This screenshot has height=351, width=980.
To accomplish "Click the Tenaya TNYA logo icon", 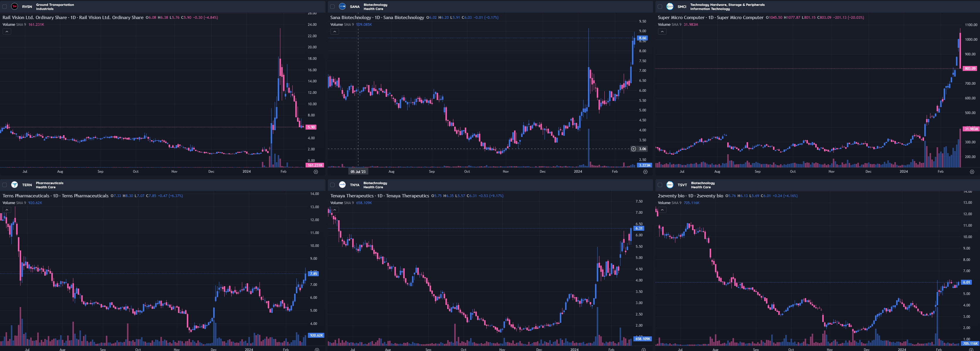I will (342, 185).
